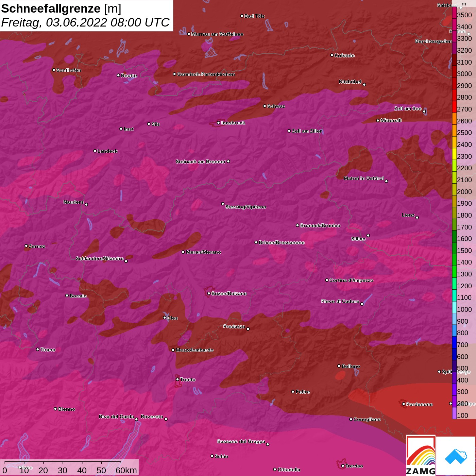
Task: Click the Trento city marker dot
Action: (177, 379)
